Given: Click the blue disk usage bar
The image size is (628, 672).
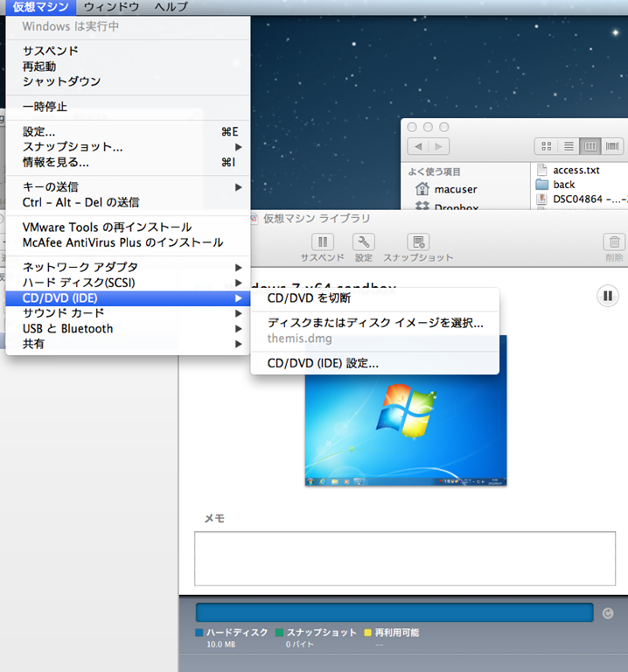Looking at the screenshot, I should pyautogui.click(x=394, y=612).
